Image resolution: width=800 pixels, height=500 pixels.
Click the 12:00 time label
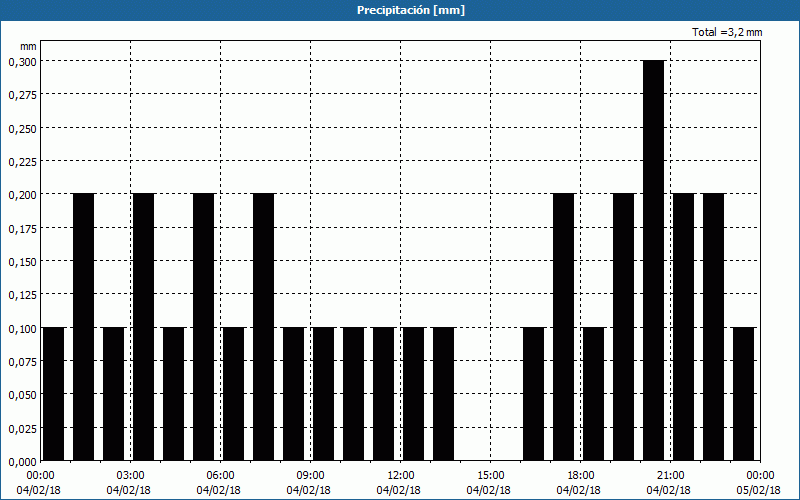tap(401, 476)
